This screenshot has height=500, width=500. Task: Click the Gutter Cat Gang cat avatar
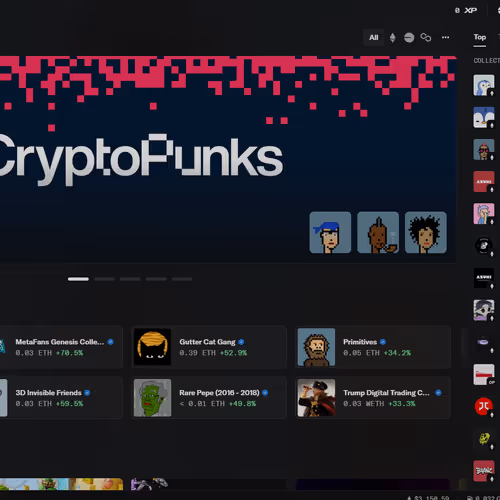pos(152,347)
